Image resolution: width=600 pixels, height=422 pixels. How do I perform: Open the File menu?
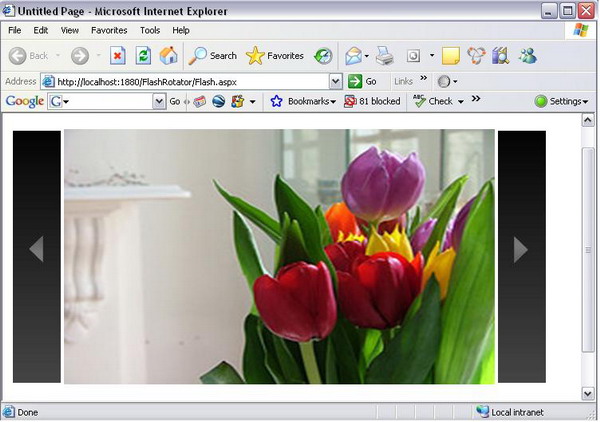pyautogui.click(x=15, y=30)
